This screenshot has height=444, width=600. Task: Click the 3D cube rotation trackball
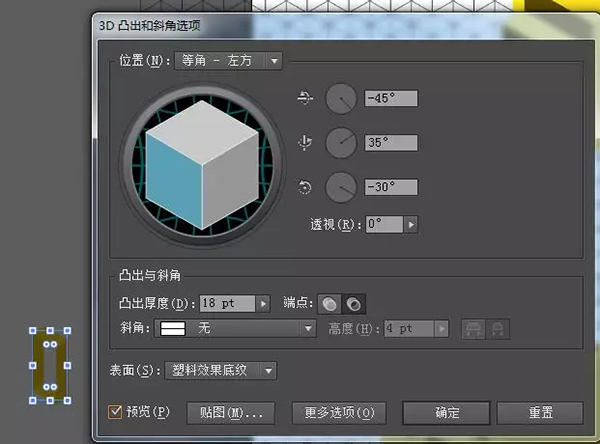pos(202,165)
